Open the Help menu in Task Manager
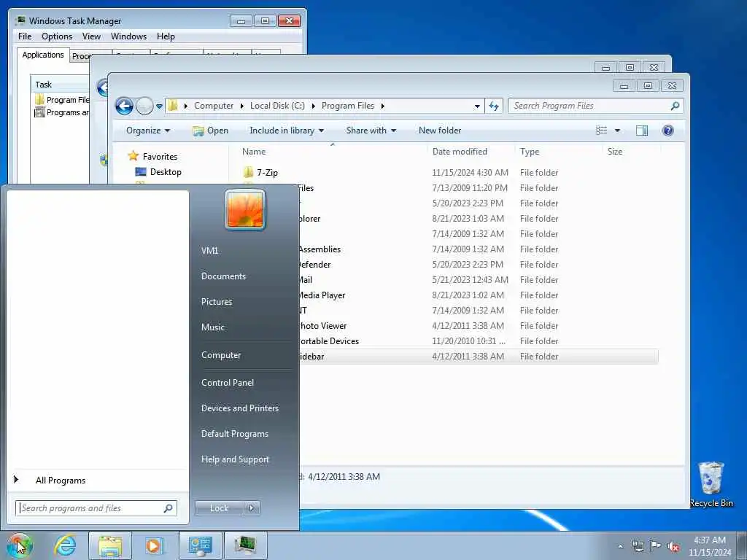747x560 pixels. coord(166,36)
